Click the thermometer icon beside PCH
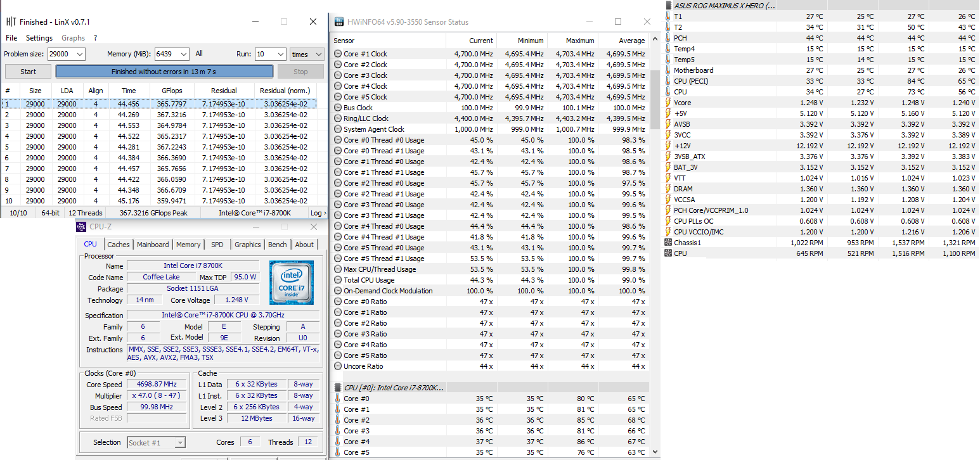The height and width of the screenshot is (460, 980). 667,38
